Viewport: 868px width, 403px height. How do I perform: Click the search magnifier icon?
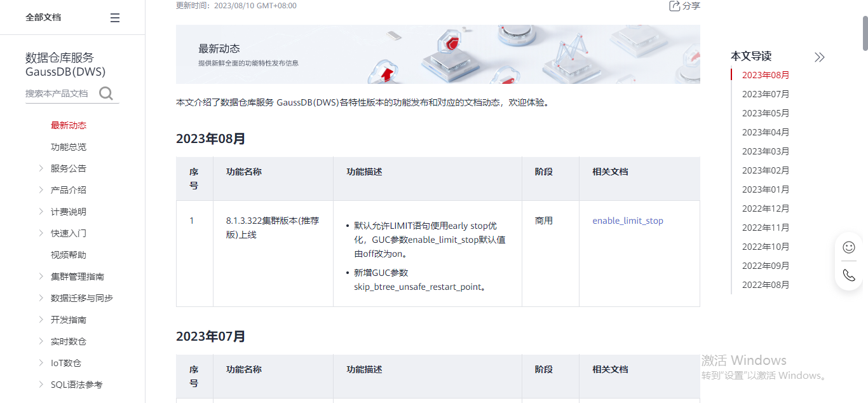pyautogui.click(x=106, y=93)
